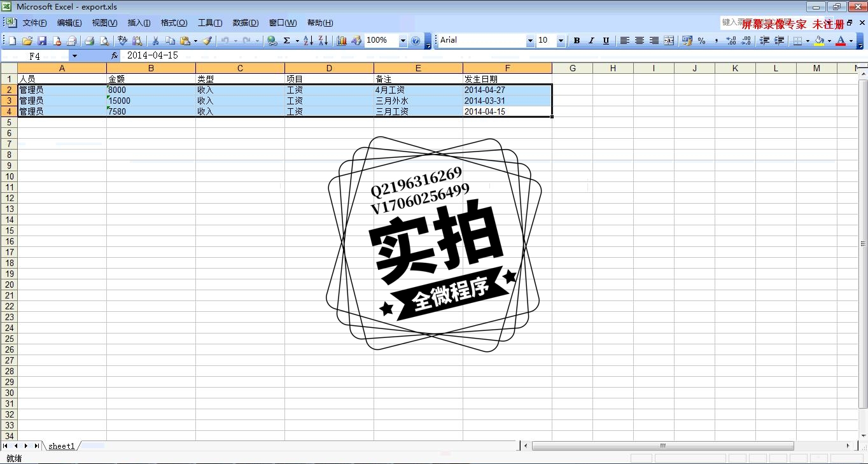The height and width of the screenshot is (464, 868).
Task: Select column G header
Action: [x=572, y=68]
